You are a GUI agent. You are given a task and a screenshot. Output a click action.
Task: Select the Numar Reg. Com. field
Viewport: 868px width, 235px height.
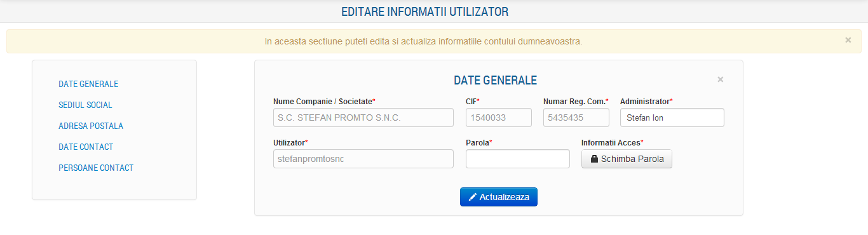coord(576,117)
